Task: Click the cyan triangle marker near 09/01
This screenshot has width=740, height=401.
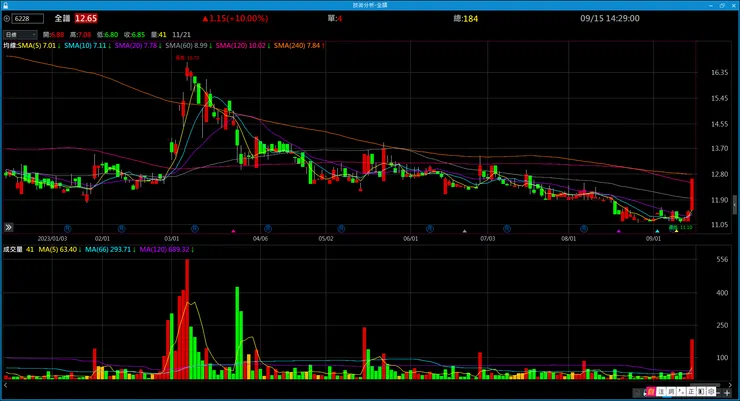Action: point(657,231)
